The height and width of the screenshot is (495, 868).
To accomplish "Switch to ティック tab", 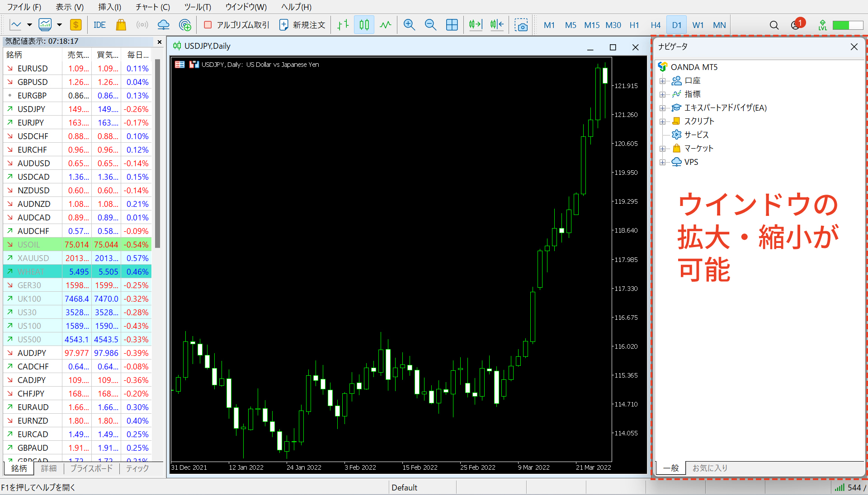I will pyautogui.click(x=137, y=468).
